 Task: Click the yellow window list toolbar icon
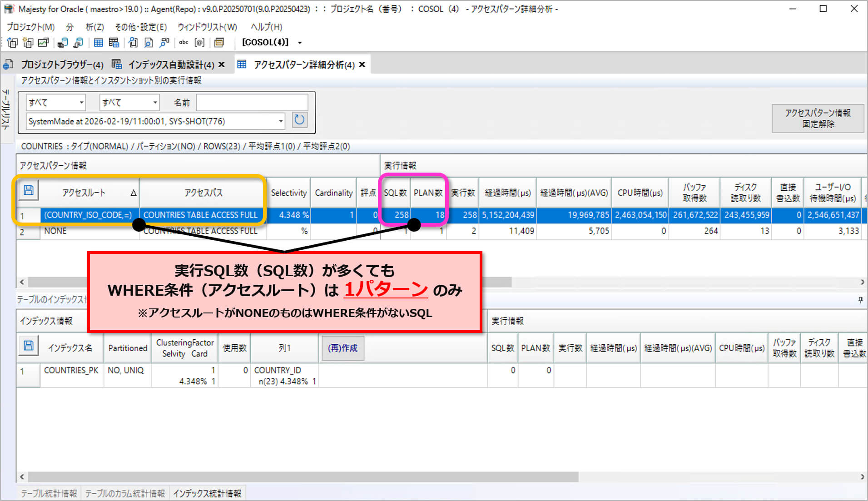[x=219, y=43]
